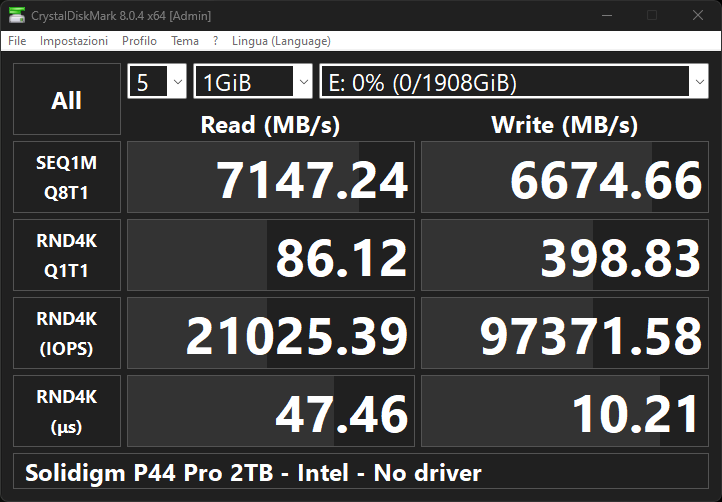
Task: Run all benchmarks with All button
Action: click(x=66, y=100)
